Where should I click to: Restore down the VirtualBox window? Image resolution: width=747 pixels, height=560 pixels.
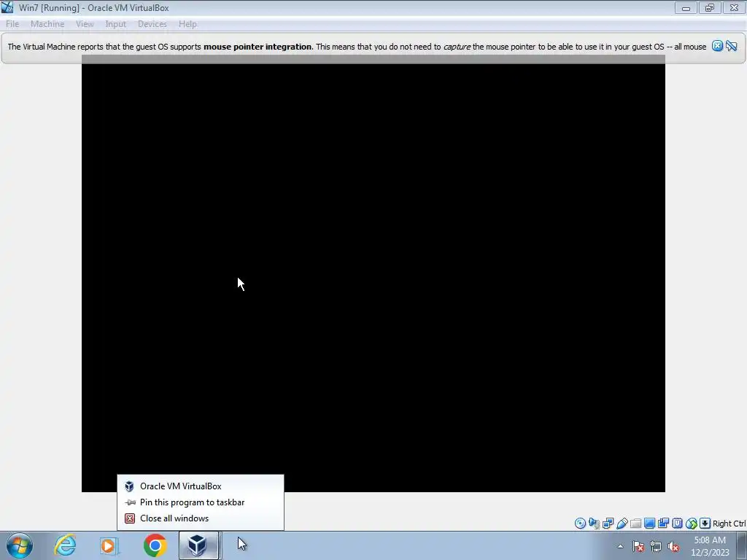coord(709,7)
